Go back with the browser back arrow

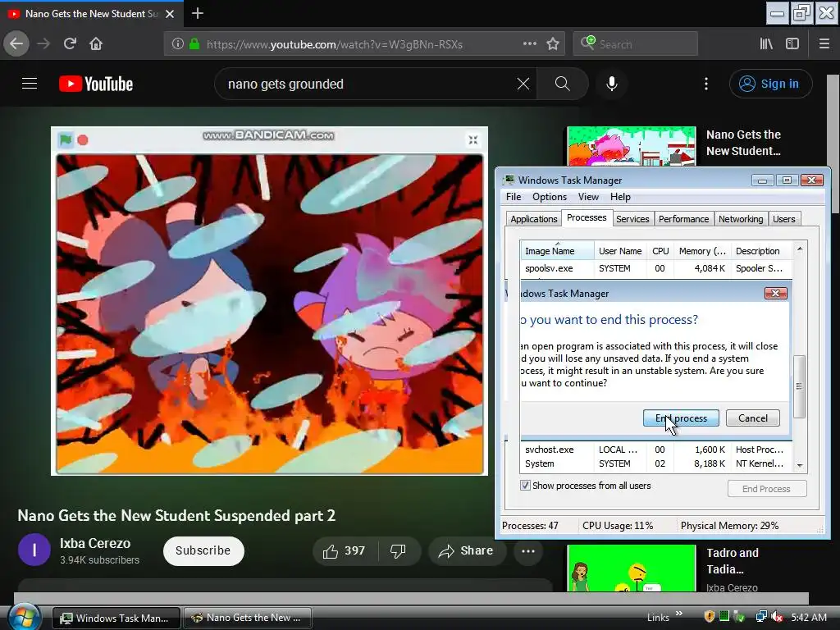(x=16, y=43)
